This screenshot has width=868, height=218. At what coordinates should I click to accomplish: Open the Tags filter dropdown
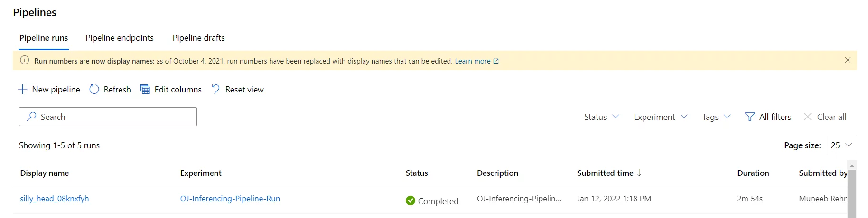(x=717, y=117)
